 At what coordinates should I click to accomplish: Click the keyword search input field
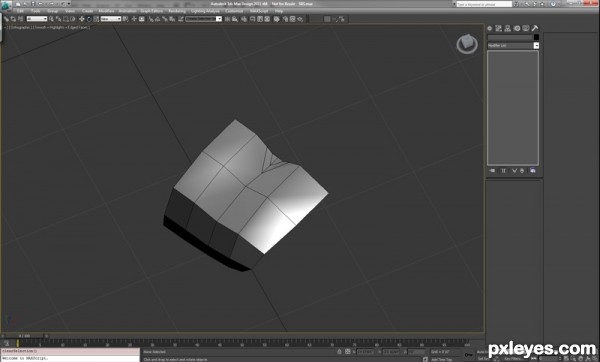[x=484, y=4]
